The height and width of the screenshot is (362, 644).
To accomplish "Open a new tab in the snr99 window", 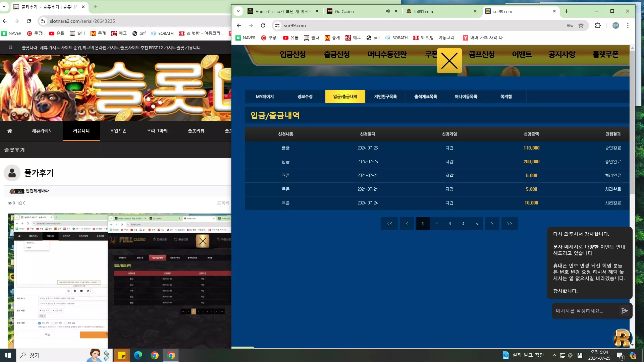I will point(567,11).
